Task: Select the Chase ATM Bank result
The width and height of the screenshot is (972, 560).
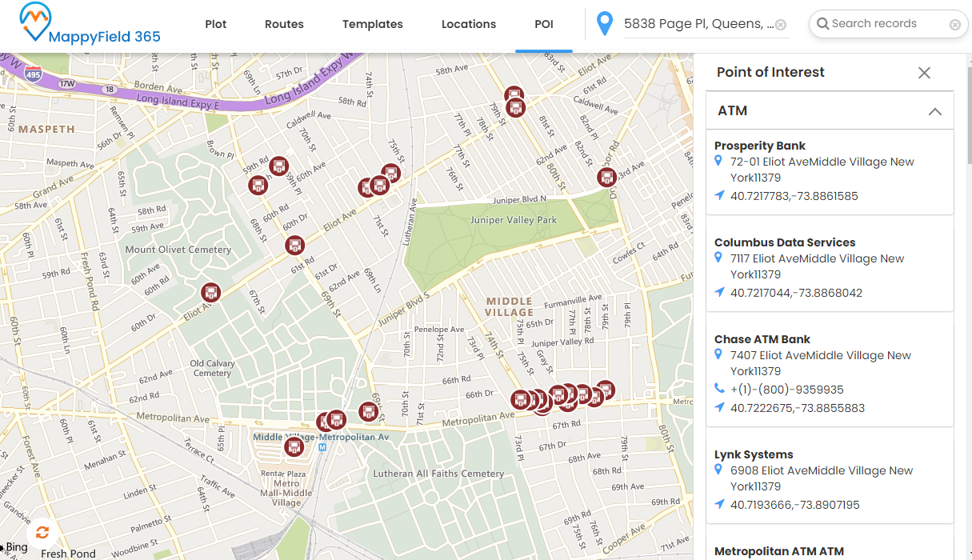Action: (762, 339)
